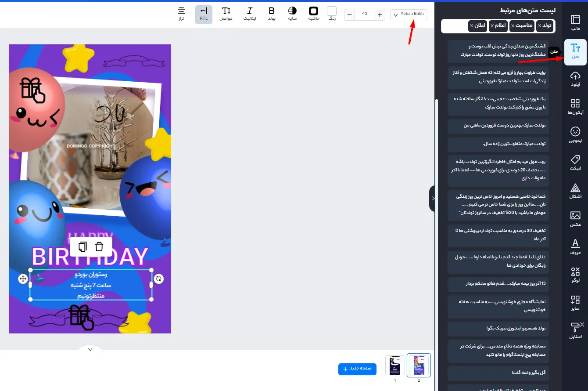Increase font size with plus button
Screen dimensions: 588x391
pos(380,14)
